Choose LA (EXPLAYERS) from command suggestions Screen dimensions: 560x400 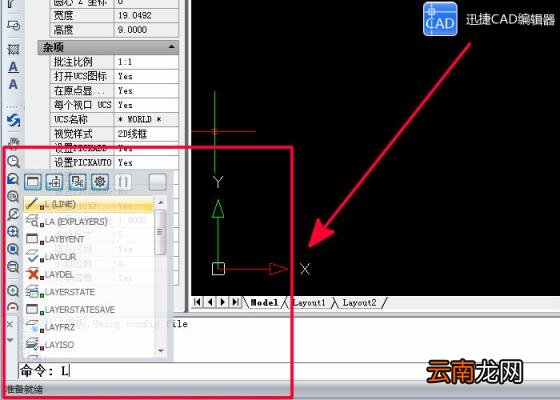point(88,221)
